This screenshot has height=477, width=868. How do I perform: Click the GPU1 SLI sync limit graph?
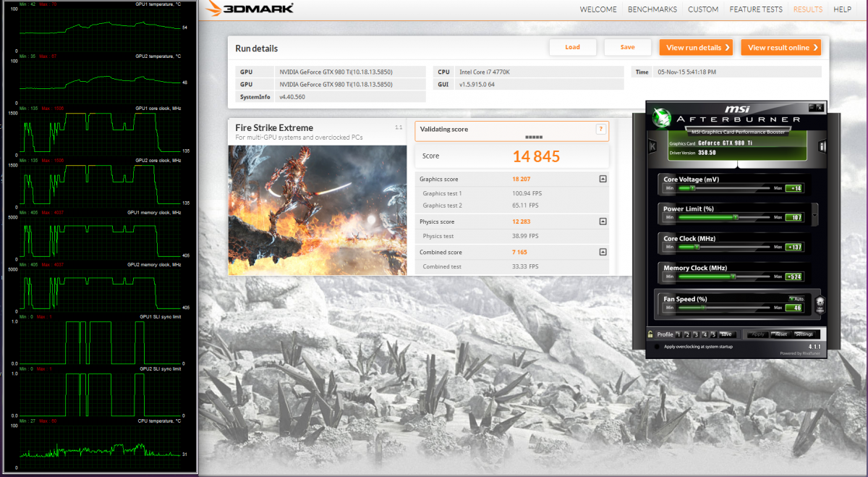point(100,342)
